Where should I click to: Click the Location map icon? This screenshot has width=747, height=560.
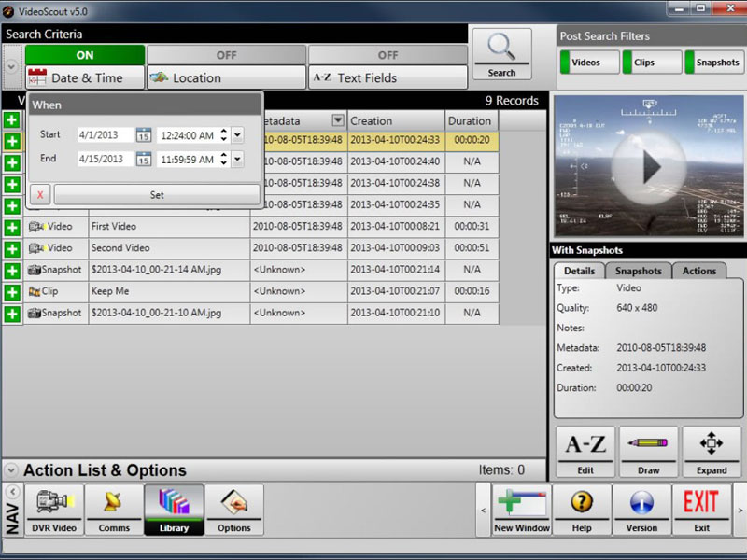tap(159, 77)
